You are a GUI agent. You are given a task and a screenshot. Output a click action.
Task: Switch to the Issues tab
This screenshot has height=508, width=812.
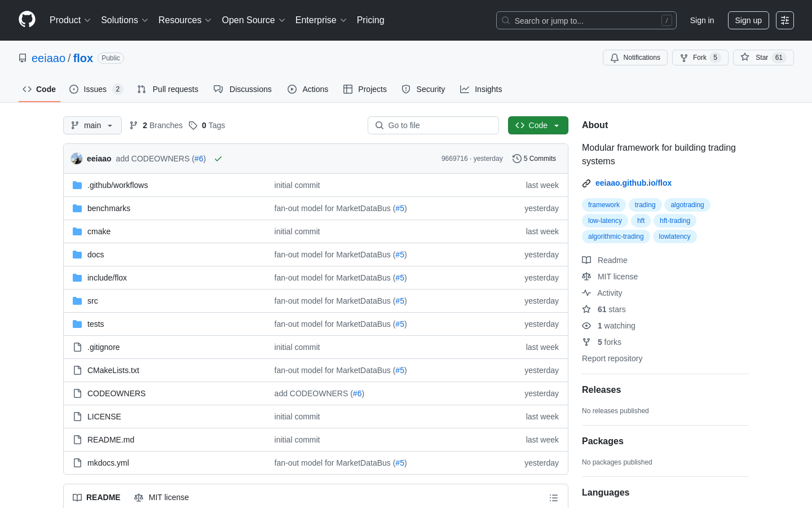tap(96, 89)
